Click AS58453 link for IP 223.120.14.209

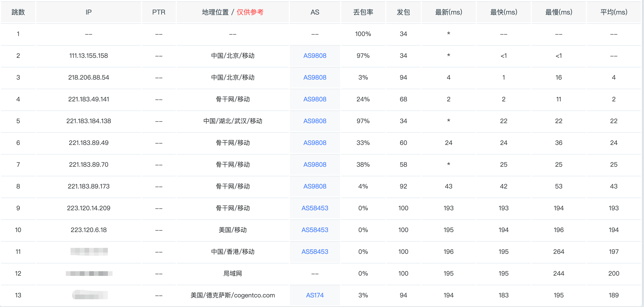tap(315, 208)
